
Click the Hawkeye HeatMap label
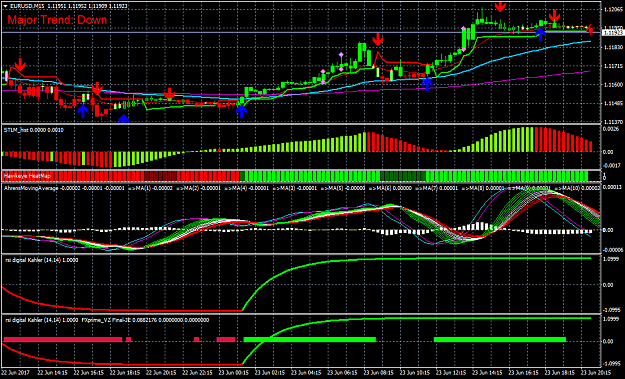point(27,176)
